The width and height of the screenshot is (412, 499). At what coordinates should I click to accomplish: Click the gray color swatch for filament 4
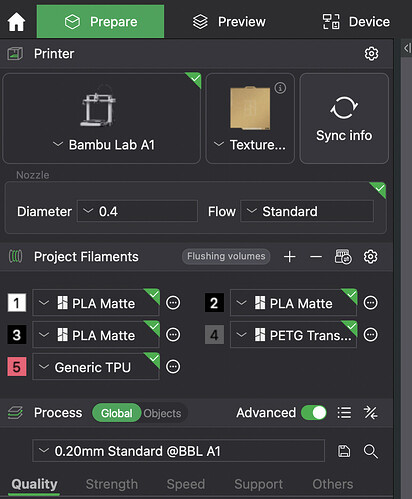pyautogui.click(x=214, y=335)
